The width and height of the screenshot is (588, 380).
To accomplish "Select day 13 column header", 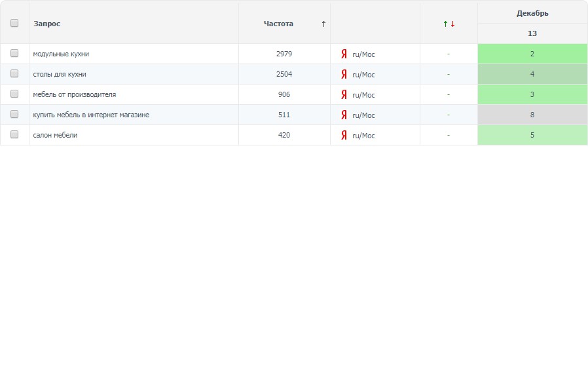I will click(532, 33).
